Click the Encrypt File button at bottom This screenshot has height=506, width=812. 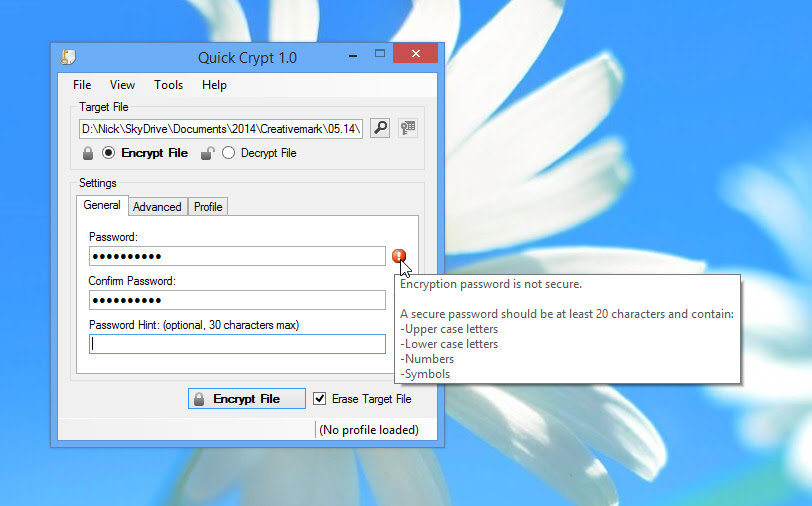[x=246, y=399]
